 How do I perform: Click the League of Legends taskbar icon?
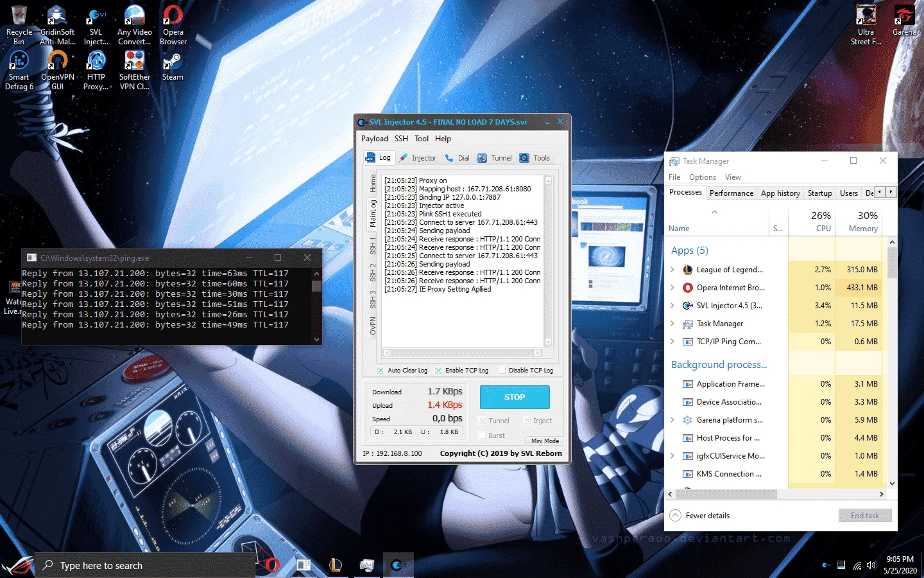click(x=336, y=565)
